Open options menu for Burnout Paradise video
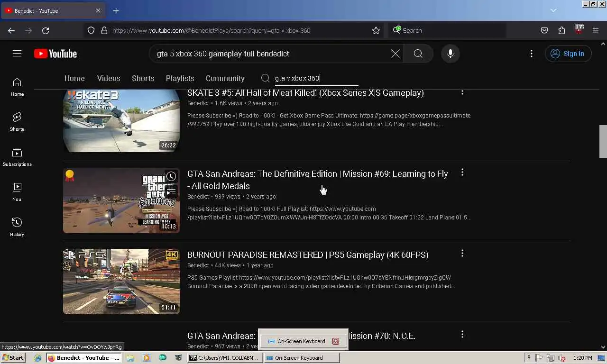 tap(462, 254)
